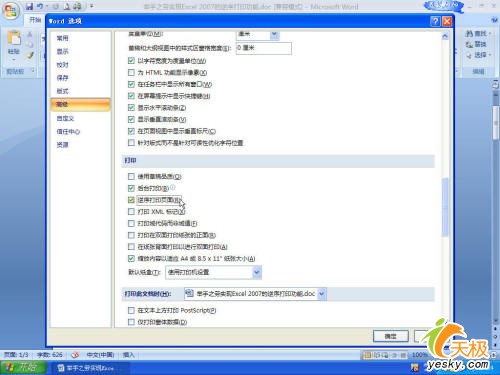Click the options pane scroll-up arrow
Image resolution: width=500 pixels, height=375 pixels.
(x=445, y=36)
